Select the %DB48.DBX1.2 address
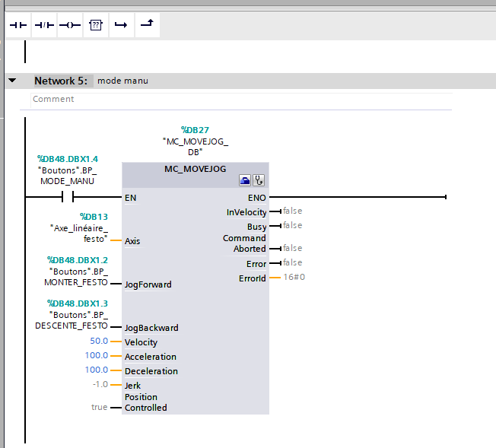 click(x=78, y=260)
